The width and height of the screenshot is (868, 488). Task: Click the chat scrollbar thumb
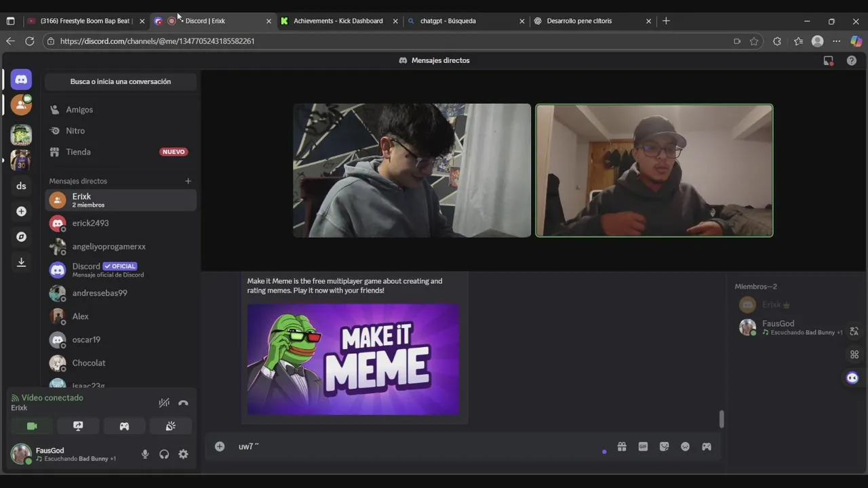pos(721,420)
